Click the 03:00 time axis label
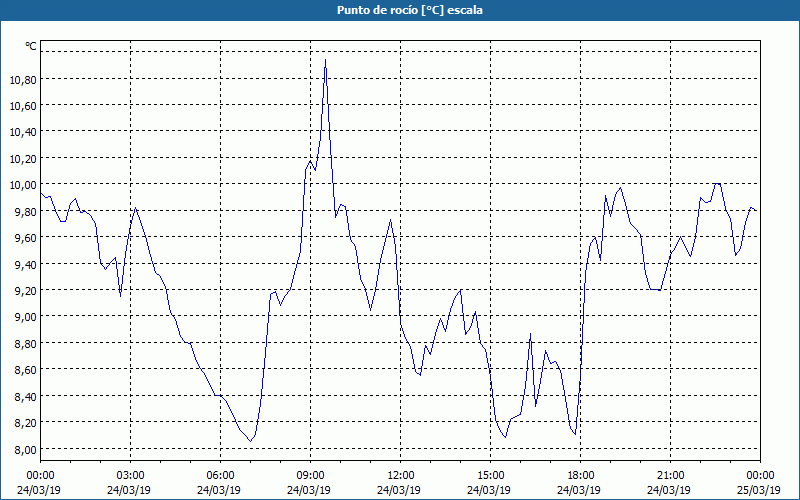 pyautogui.click(x=131, y=476)
